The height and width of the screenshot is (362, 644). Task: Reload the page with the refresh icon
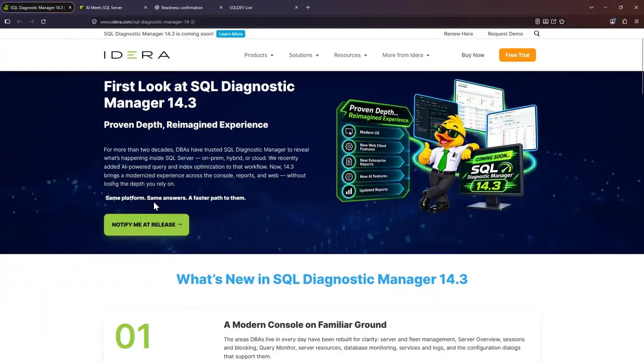[x=43, y=22]
